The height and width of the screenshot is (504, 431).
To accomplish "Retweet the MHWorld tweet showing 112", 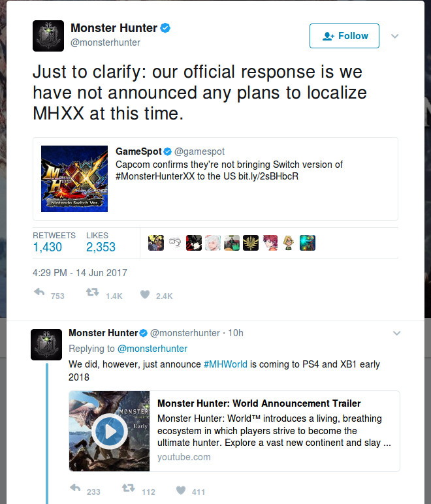I will click(x=128, y=488).
